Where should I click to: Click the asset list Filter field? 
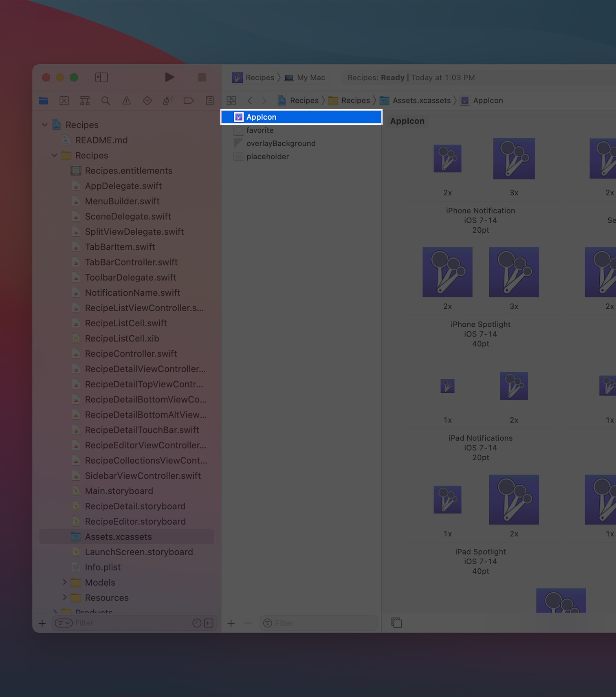point(322,623)
